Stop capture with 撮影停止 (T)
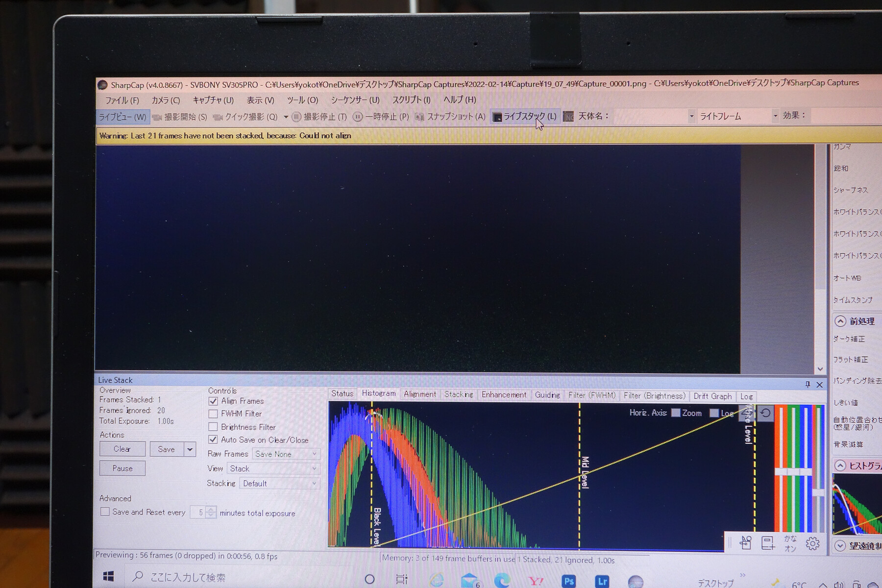Screen dimensions: 882x588 [x=319, y=117]
